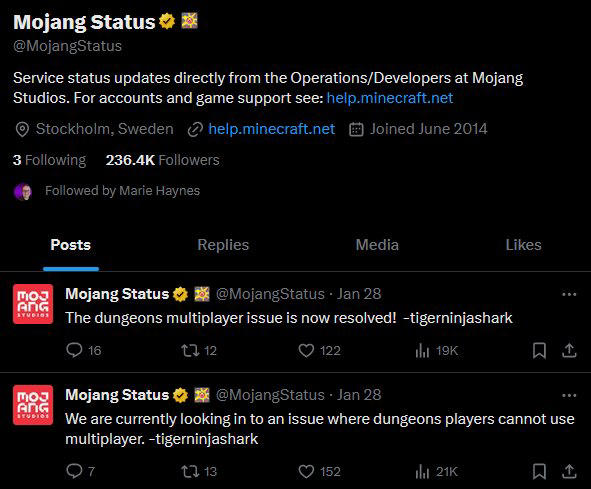The image size is (591, 489).
Task: View the 3 Following list
Action: pyautogui.click(x=49, y=160)
